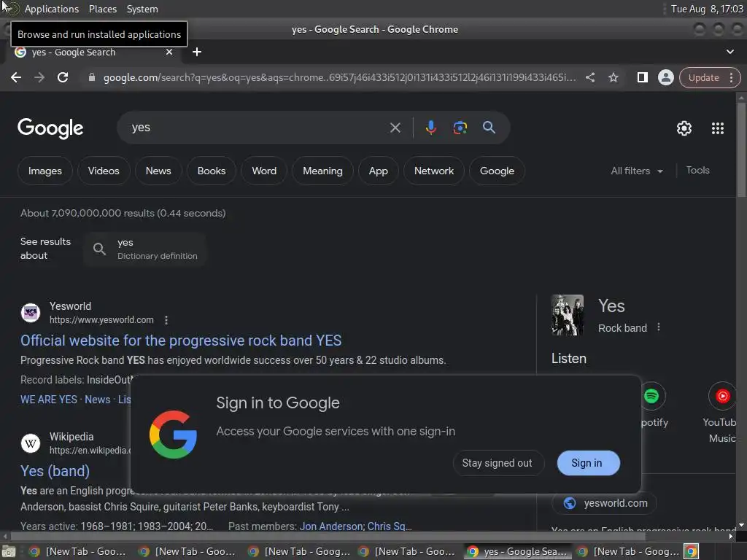Switch to the yes - Google Search taskbar window
Screen dimensions: 747x560
[518, 551]
